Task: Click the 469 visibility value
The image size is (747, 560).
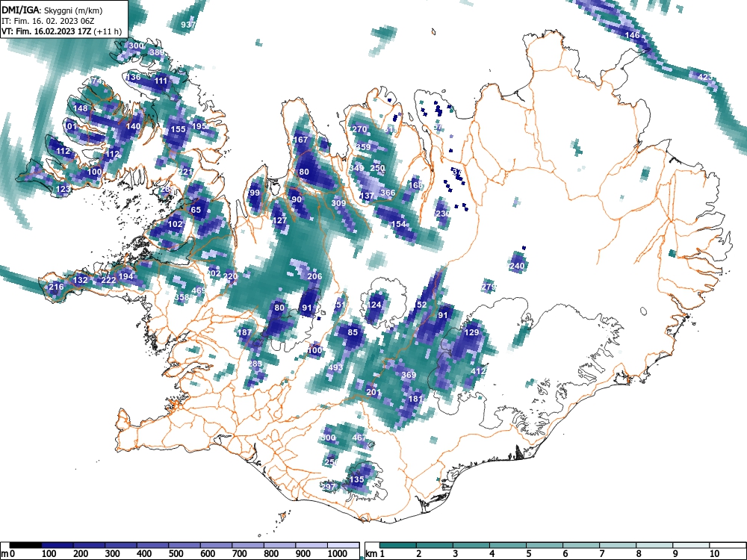Action: 199,290
